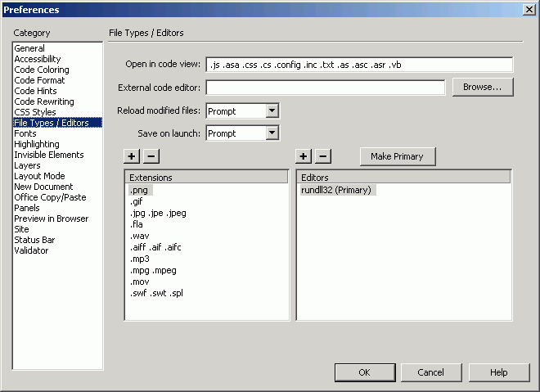Select File Types / Editors category
Screen dimensions: 540x392
pos(57,123)
